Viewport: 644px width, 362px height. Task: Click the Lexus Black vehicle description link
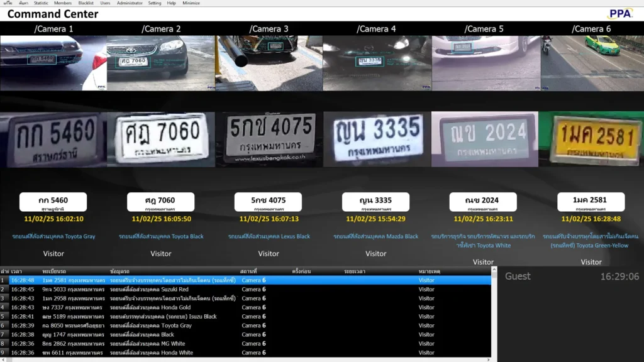(269, 236)
